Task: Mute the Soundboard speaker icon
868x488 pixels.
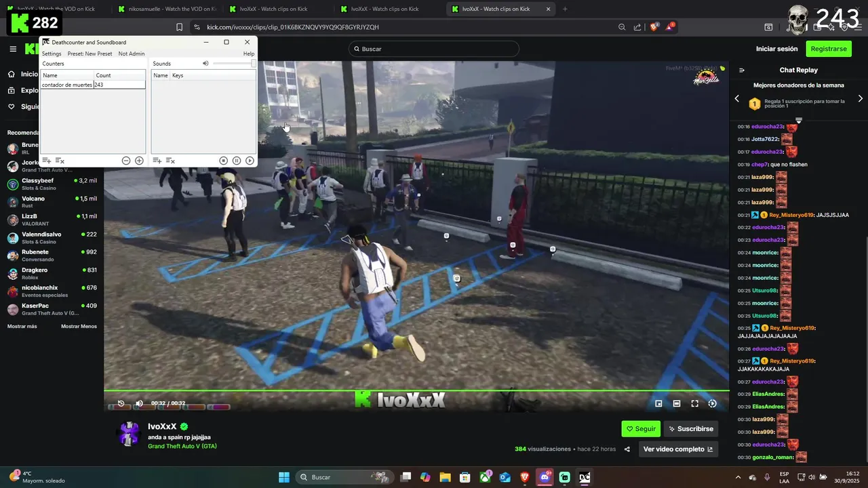Action: point(205,64)
